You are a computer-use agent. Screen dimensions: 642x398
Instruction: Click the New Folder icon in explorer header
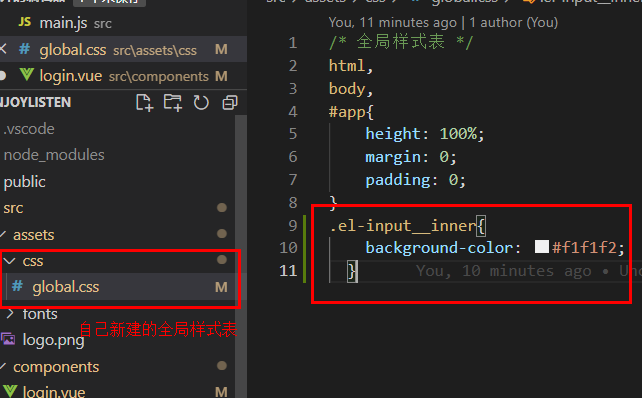point(172,103)
